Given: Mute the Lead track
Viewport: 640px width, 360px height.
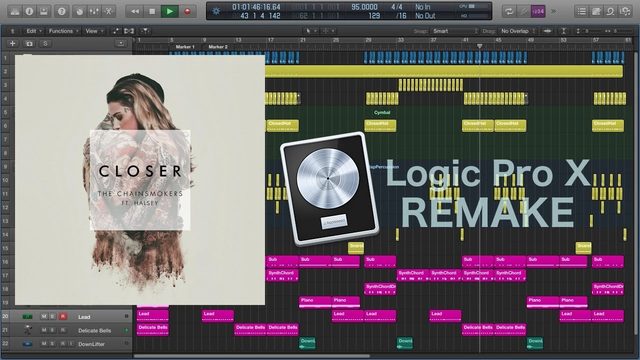Looking at the screenshot, I should [44, 317].
